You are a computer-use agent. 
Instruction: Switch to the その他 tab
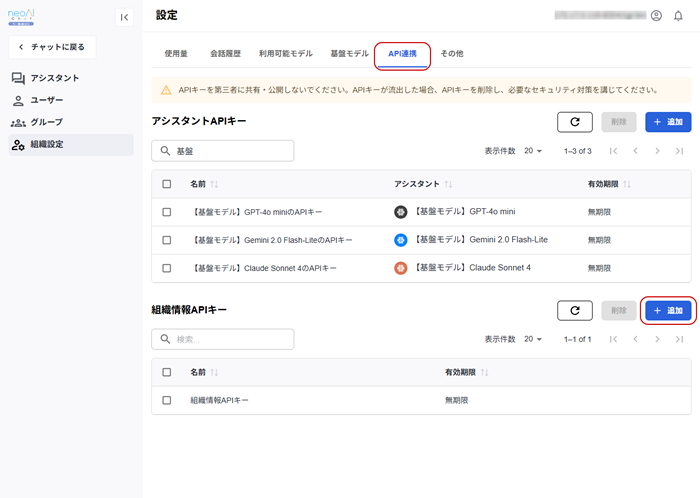click(x=452, y=54)
